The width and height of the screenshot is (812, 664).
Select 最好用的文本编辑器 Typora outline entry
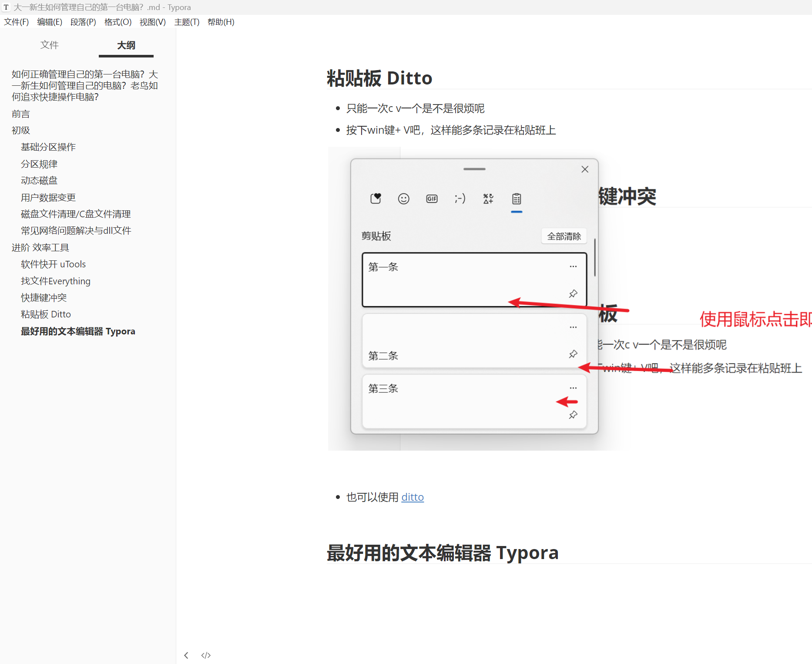coord(78,331)
